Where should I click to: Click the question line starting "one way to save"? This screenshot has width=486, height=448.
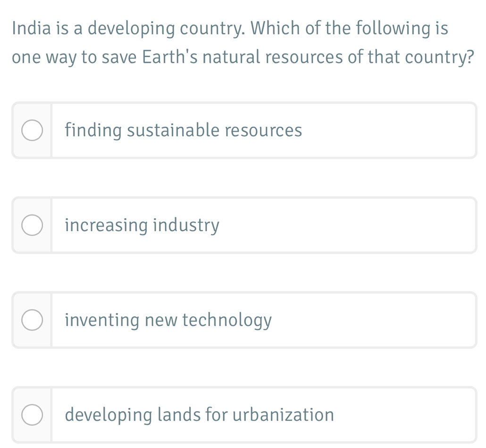[243, 58]
